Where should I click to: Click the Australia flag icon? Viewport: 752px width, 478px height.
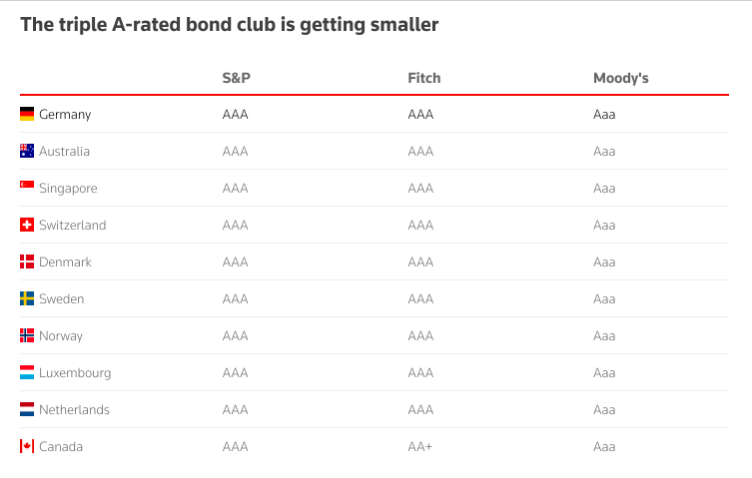coord(27,151)
